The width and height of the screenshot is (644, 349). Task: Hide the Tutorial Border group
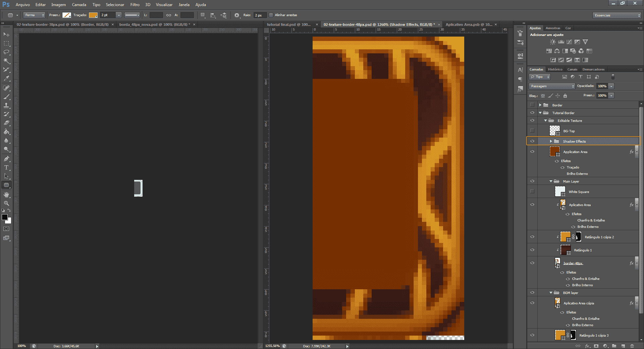(532, 113)
